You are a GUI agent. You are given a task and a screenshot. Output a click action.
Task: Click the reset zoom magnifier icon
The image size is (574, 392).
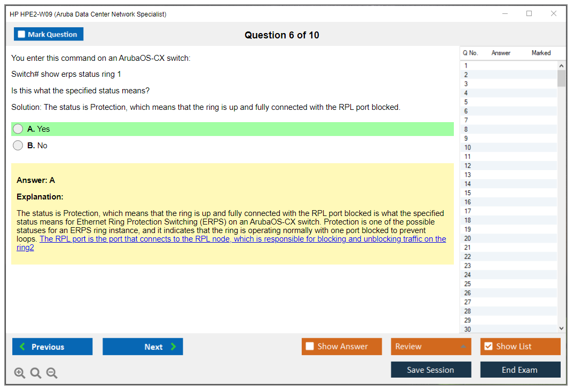click(x=36, y=373)
